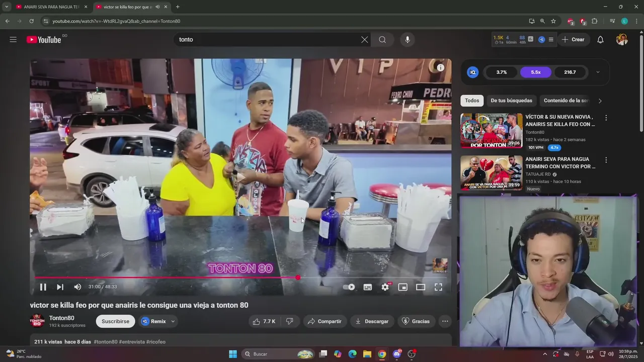Open the tab search dropdown arrow

(x=7, y=7)
